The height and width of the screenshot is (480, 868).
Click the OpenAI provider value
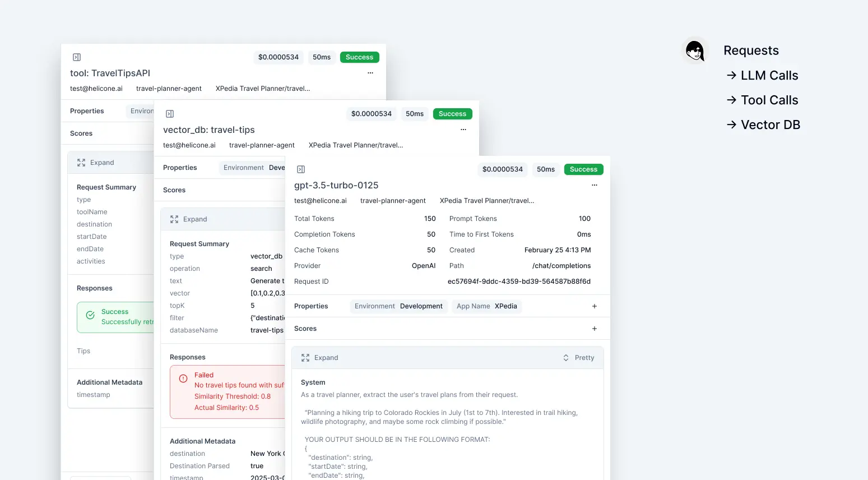pos(424,266)
